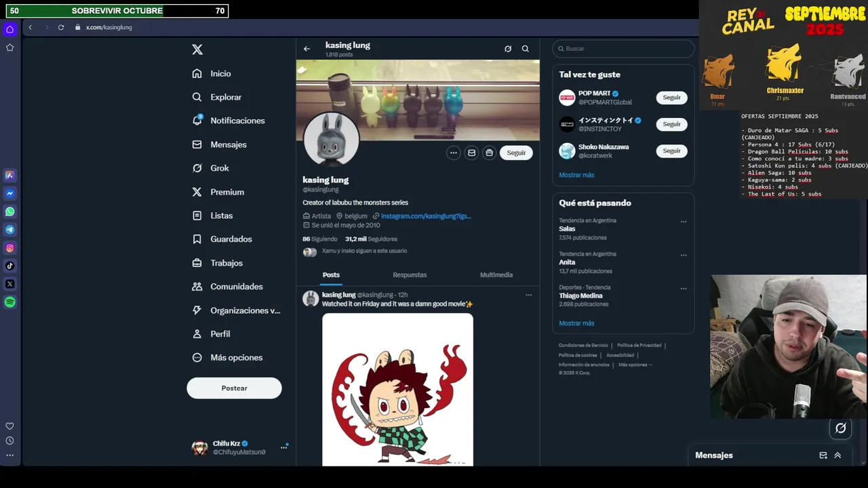Open Listas in X navigation
The image size is (868, 488).
coord(213,216)
